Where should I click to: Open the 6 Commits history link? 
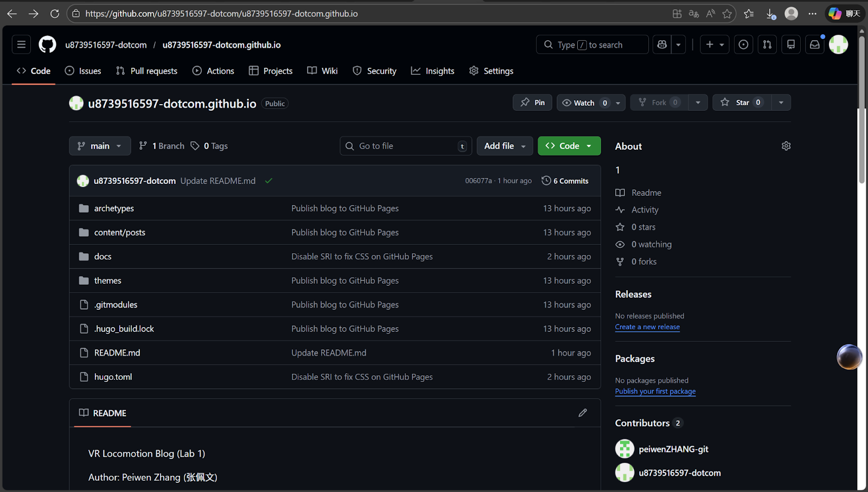coord(565,181)
